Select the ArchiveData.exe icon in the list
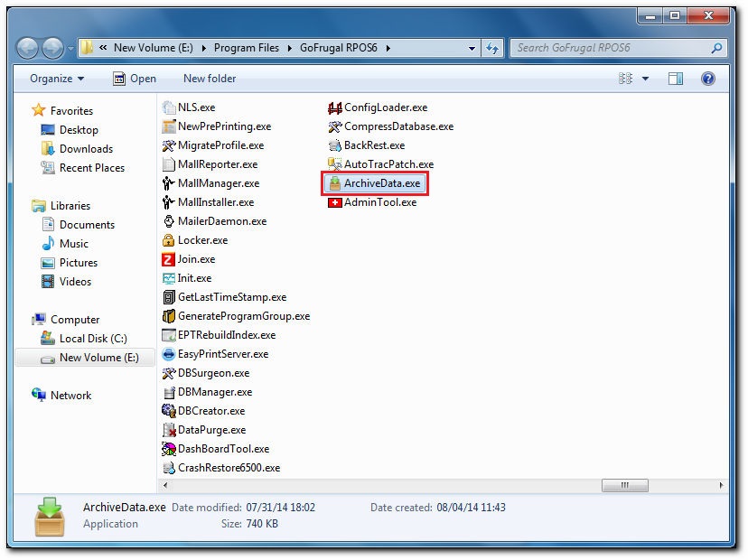This screenshot has height=560, width=748. tap(335, 183)
